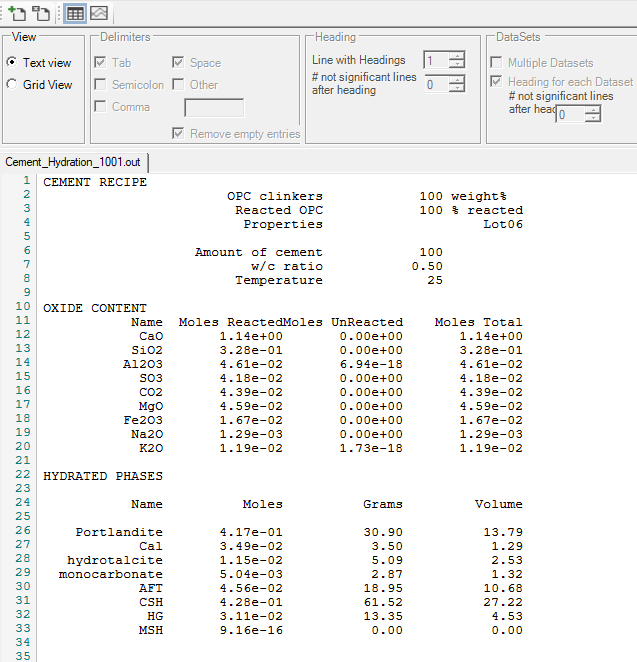This screenshot has height=662, width=637.
Task: Click the add new file icon with green plus
Action: coord(17,13)
